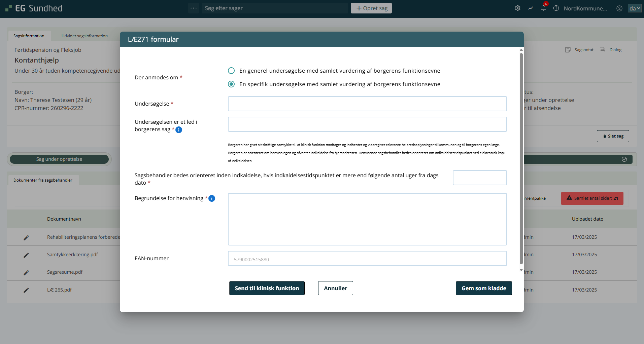Click the form's vertical scrollbar
The width and height of the screenshot is (644, 344).
[521, 158]
